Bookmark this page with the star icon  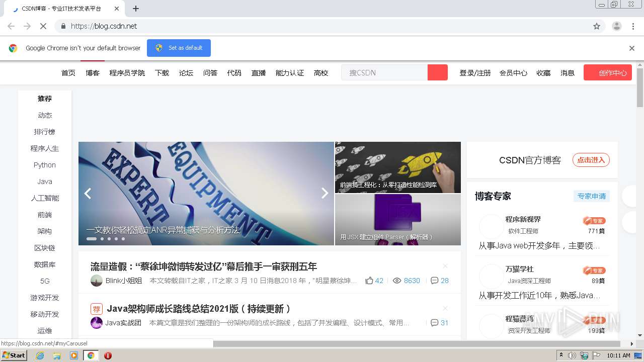tap(597, 26)
